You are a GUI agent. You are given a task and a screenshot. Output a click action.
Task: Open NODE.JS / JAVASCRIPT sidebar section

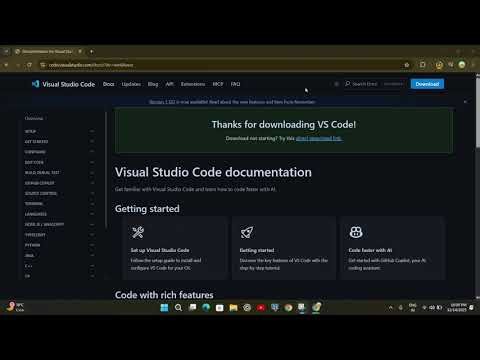(44, 224)
